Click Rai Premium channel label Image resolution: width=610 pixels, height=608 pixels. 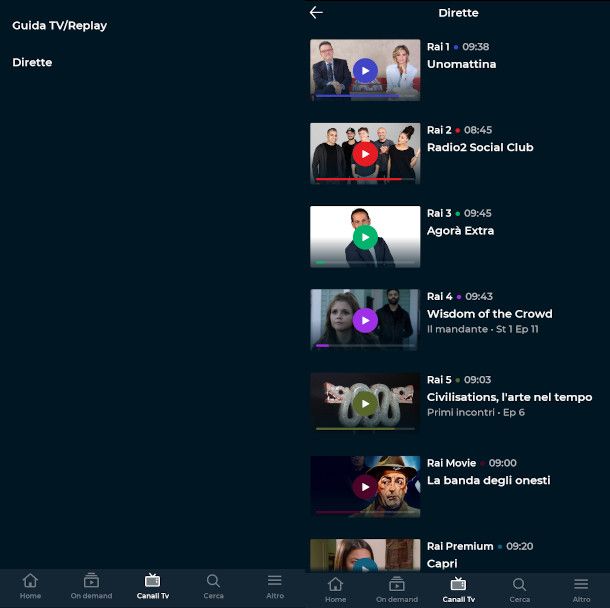(460, 546)
